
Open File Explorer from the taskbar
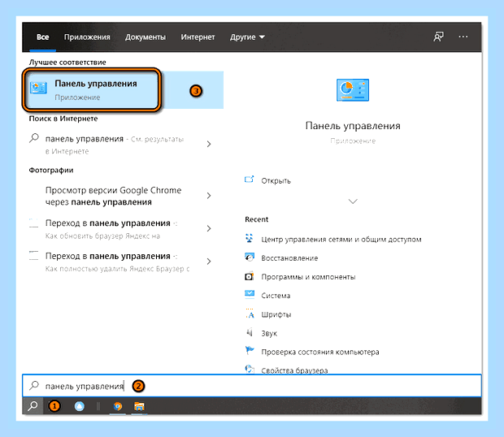pos(139,406)
